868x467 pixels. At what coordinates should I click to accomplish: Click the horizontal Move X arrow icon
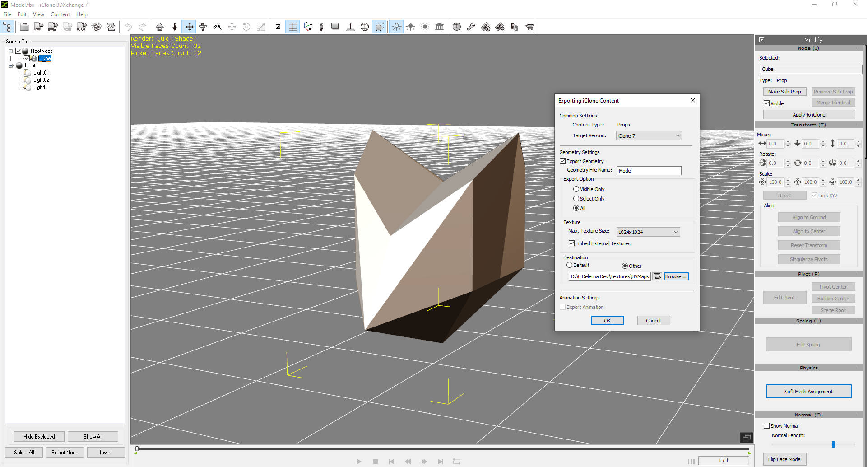coord(762,144)
